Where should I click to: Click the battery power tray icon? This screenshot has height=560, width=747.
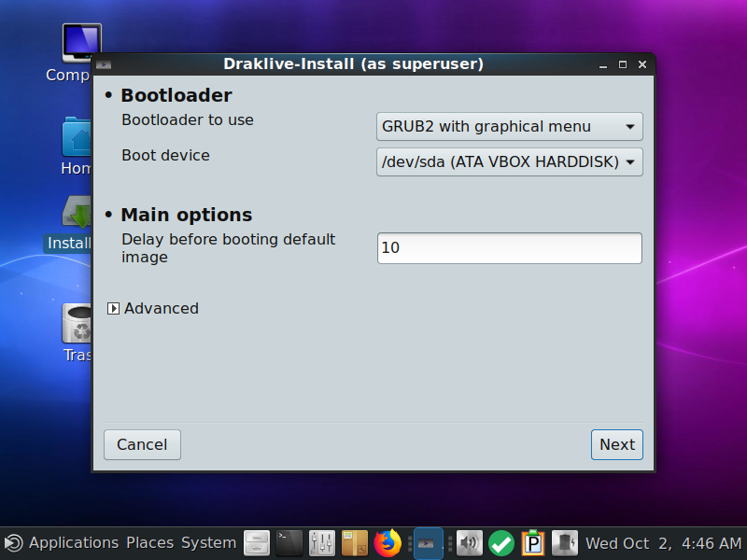pyautogui.click(x=565, y=543)
